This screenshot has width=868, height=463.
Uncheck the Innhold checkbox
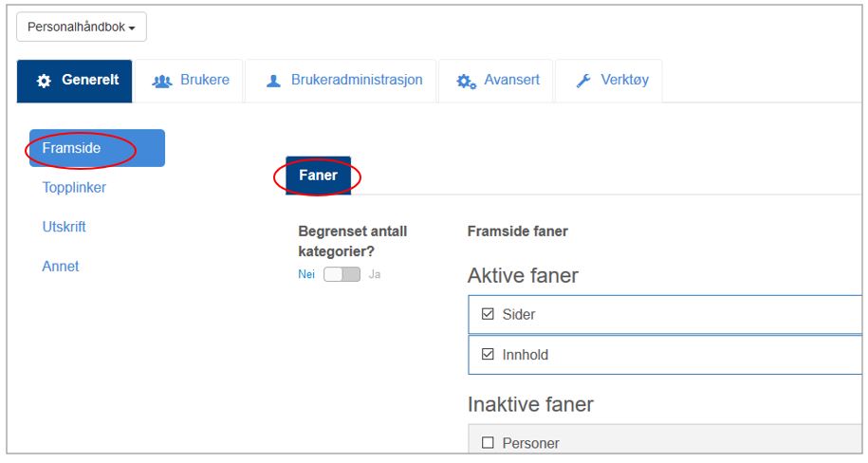[x=488, y=354]
